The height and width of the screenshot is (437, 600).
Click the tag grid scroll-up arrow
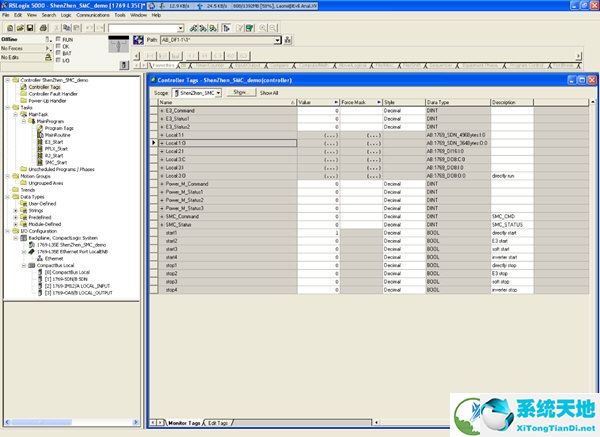coord(593,102)
